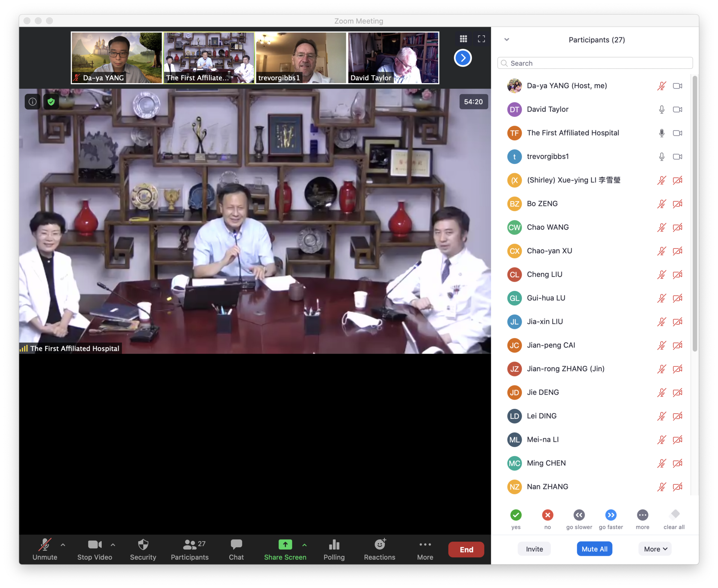This screenshot has height=588, width=718.
Task: Select Jian-rong ZHANG (Jin) participant row
Action: [x=595, y=369]
